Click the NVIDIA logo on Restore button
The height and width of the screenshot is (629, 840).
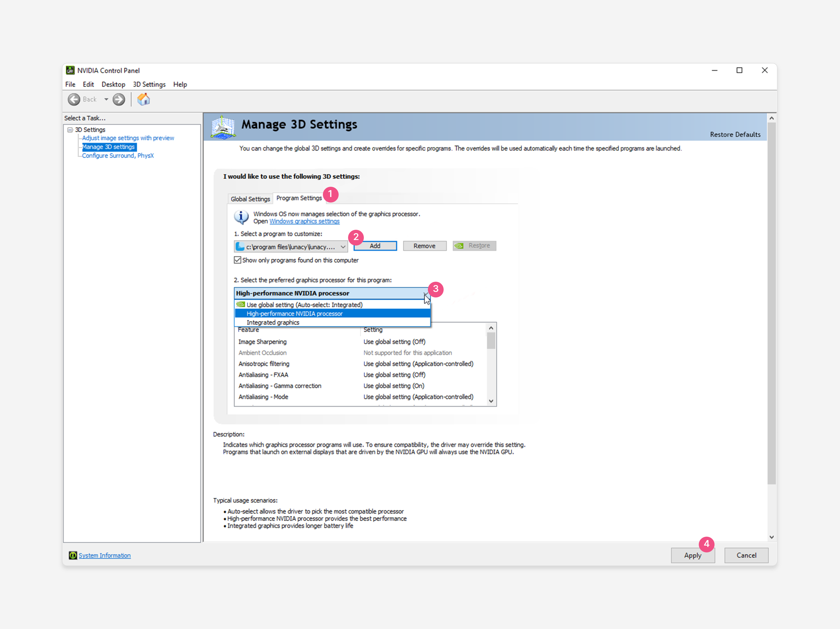459,246
